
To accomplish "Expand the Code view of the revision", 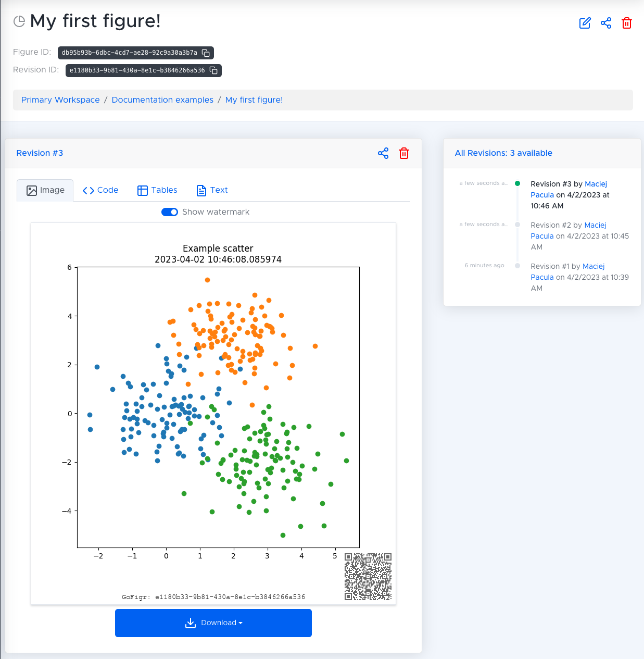I will (x=100, y=190).
